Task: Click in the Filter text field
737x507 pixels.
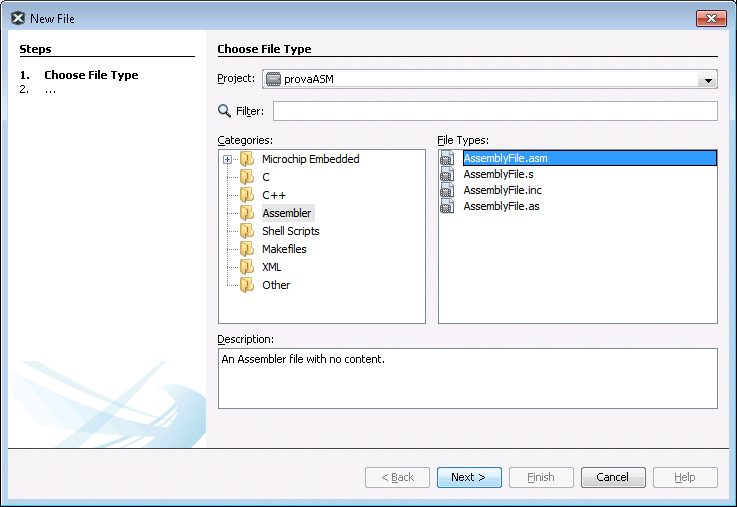Action: pyautogui.click(x=495, y=111)
